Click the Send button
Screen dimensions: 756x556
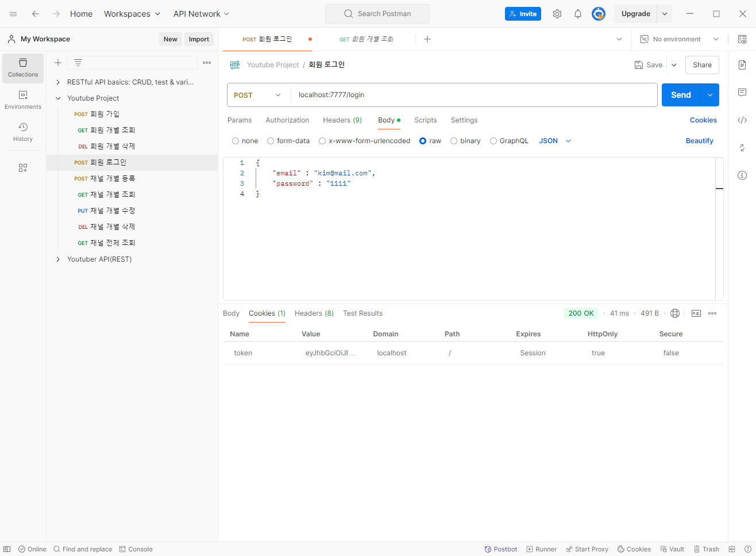(x=681, y=95)
